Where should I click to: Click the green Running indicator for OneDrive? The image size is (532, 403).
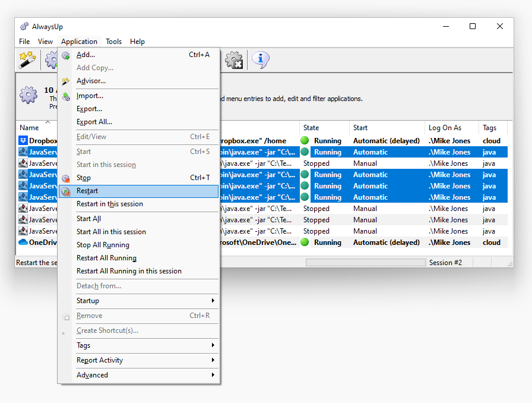(305, 243)
